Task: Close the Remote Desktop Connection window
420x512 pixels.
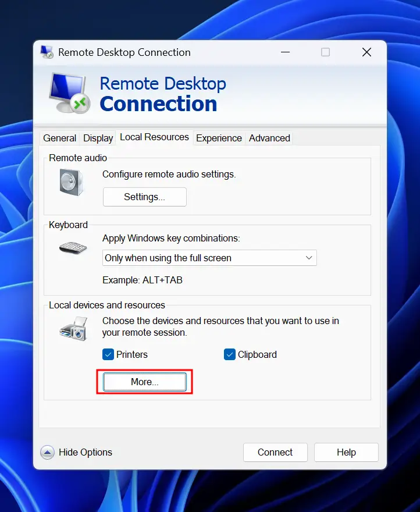Action: tap(366, 52)
